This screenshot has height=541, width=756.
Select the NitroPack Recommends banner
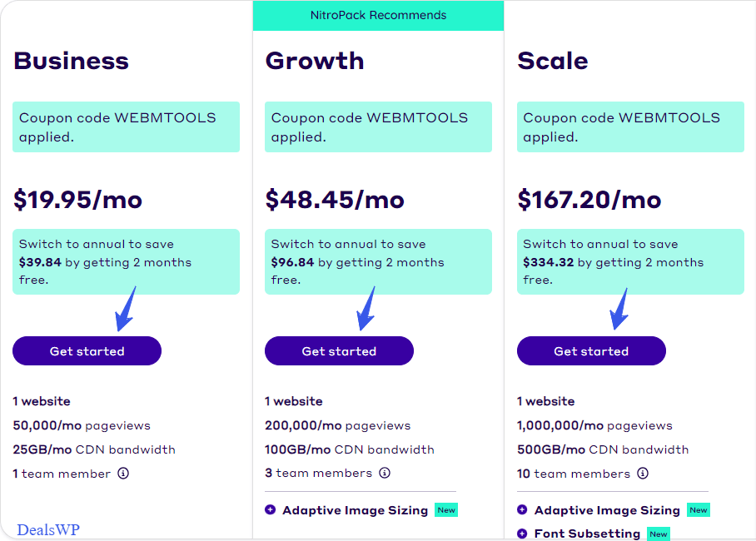[x=378, y=16]
